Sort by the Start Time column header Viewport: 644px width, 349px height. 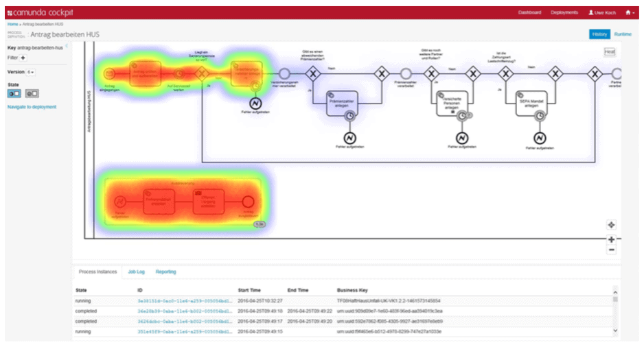(249, 290)
